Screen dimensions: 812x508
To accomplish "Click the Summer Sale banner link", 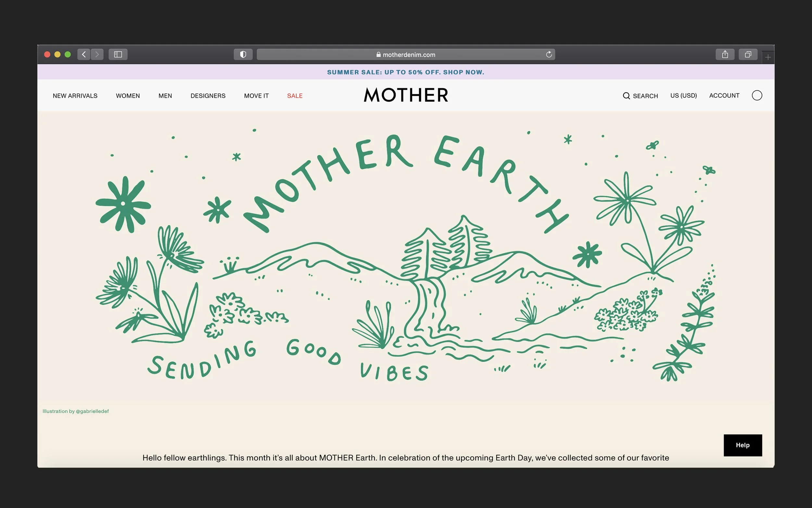I will tap(406, 72).
